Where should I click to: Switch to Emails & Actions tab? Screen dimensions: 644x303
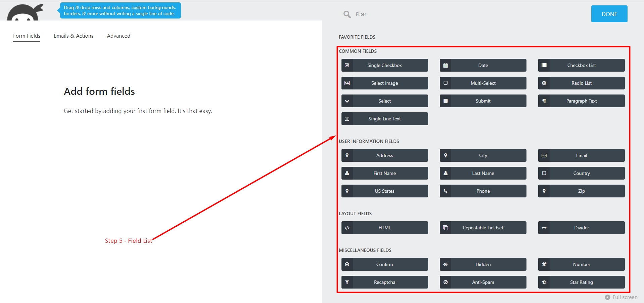[x=74, y=36]
